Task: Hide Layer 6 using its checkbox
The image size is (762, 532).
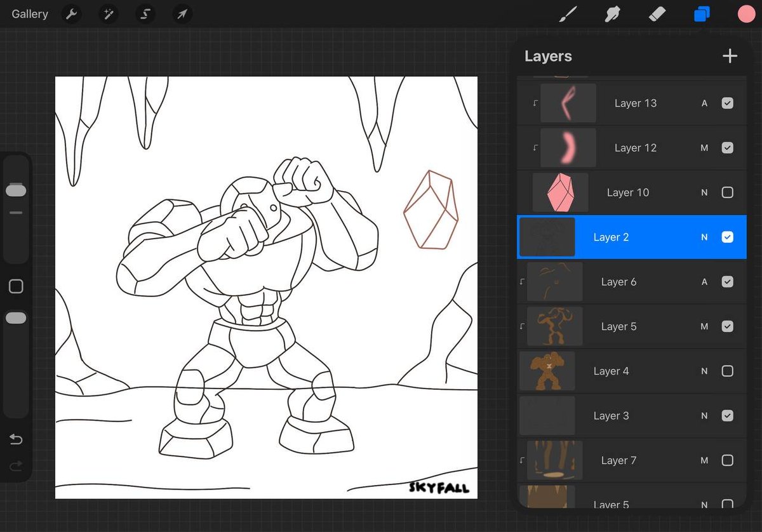Action: 728,282
